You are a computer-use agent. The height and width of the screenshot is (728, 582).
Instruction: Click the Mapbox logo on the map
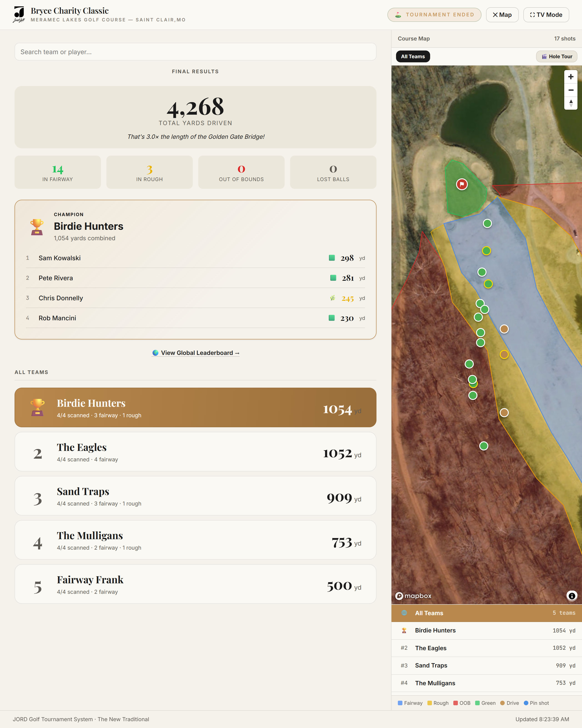(413, 596)
